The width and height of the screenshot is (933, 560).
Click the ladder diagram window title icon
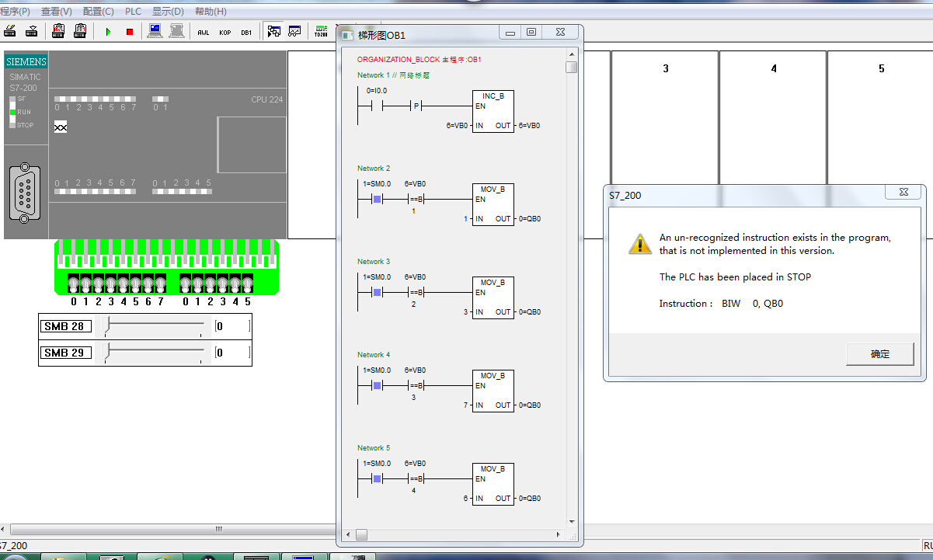348,35
